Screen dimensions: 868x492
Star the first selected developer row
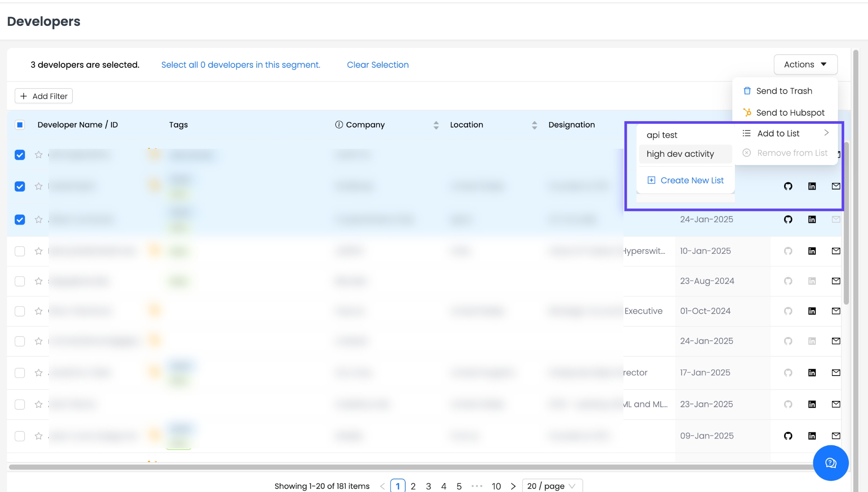pos(39,155)
